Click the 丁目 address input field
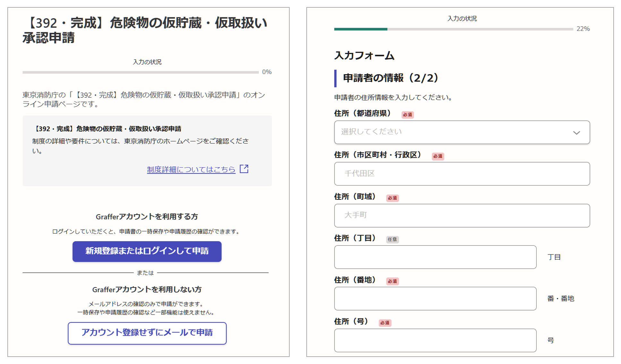 click(435, 257)
